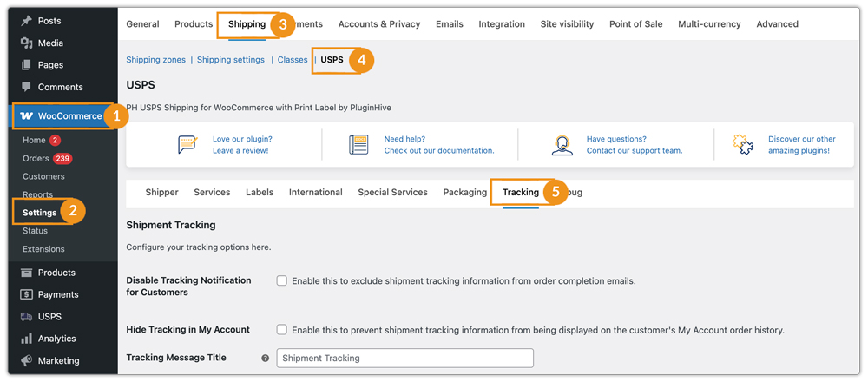
Task: Open the Products settings tab
Action: pyautogui.click(x=194, y=23)
